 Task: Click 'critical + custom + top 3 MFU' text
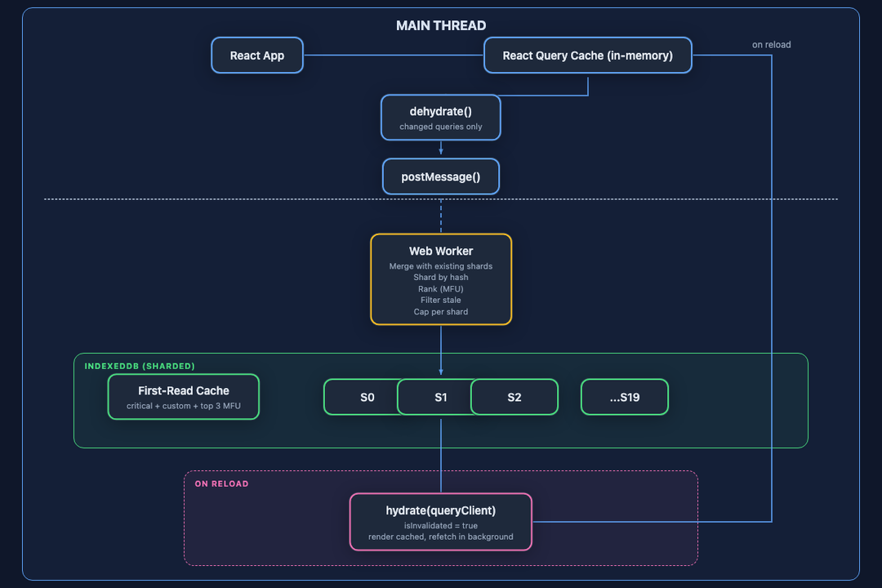click(x=184, y=406)
